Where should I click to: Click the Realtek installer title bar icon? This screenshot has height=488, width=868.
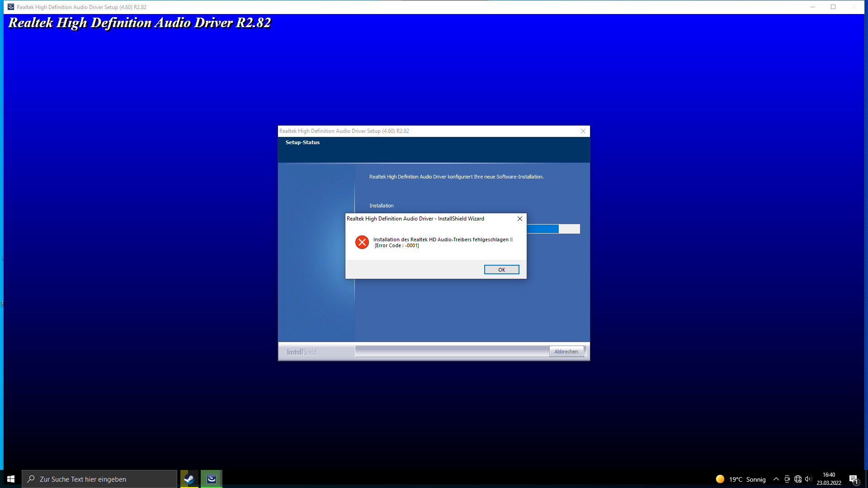[11, 7]
